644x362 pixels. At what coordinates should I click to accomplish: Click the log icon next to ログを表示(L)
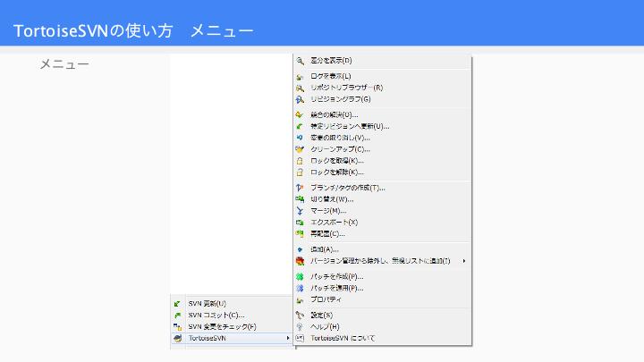pos(300,77)
